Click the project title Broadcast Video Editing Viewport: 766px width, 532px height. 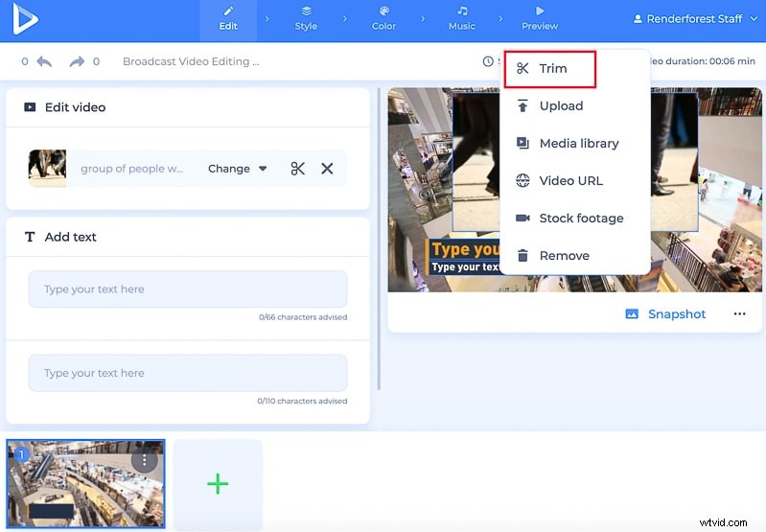pos(191,61)
